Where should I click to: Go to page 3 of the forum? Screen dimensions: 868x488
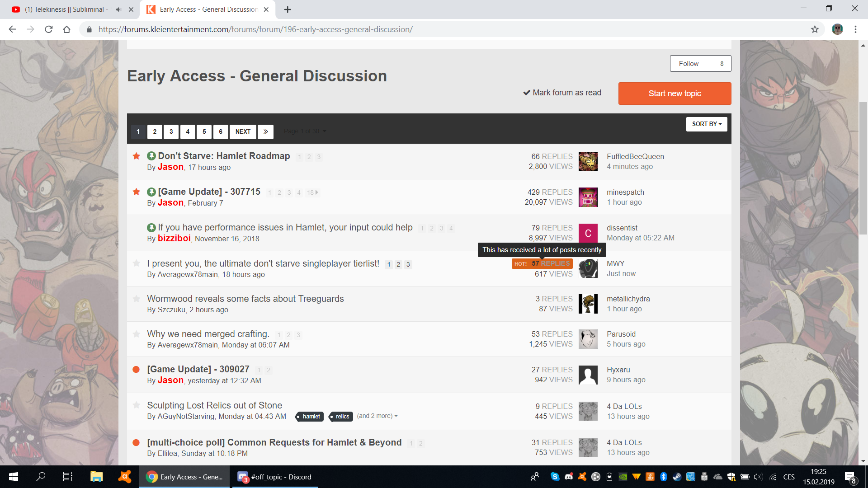171,131
